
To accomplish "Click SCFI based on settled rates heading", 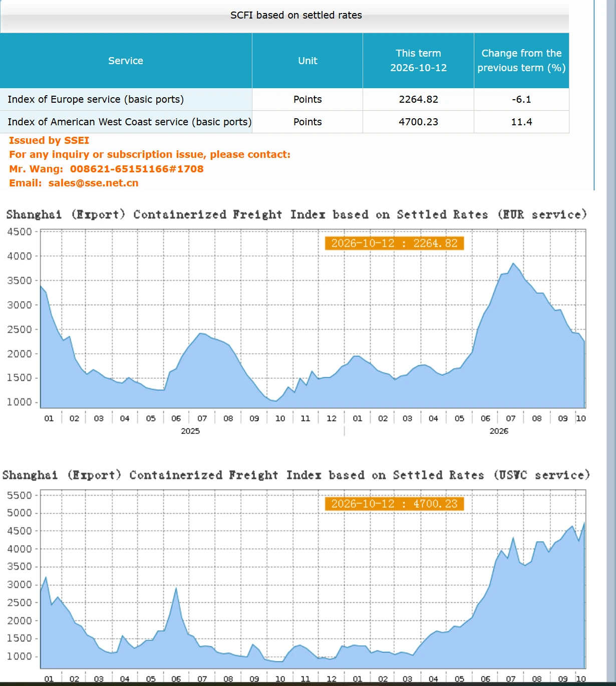I will click(x=296, y=15).
